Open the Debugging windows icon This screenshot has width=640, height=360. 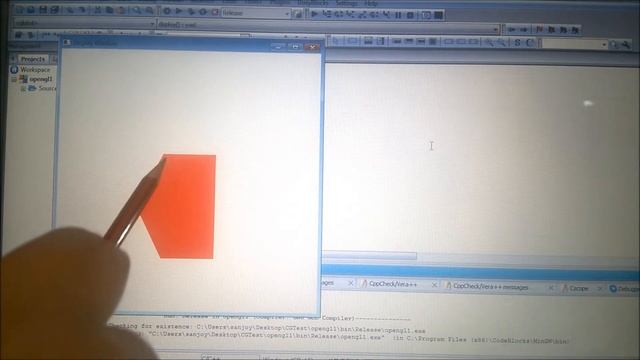click(426, 16)
